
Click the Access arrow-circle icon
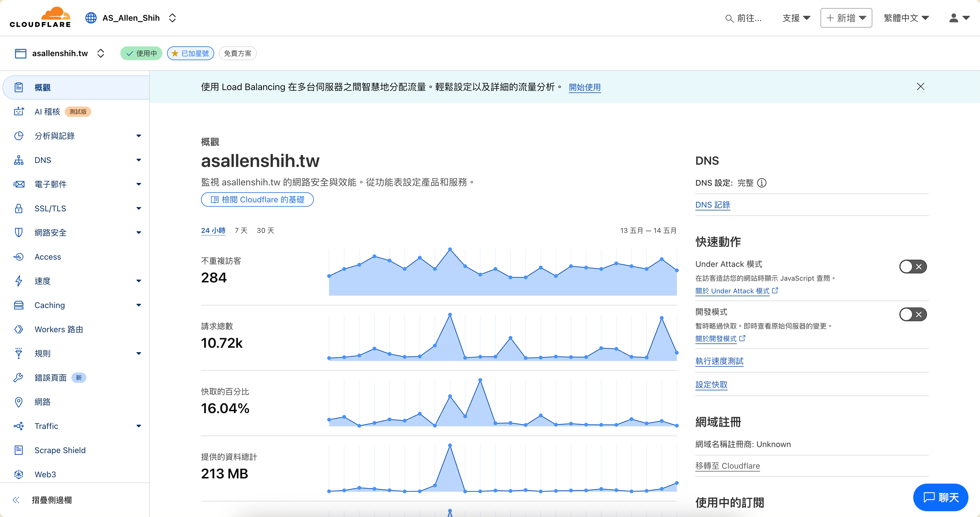coord(19,257)
